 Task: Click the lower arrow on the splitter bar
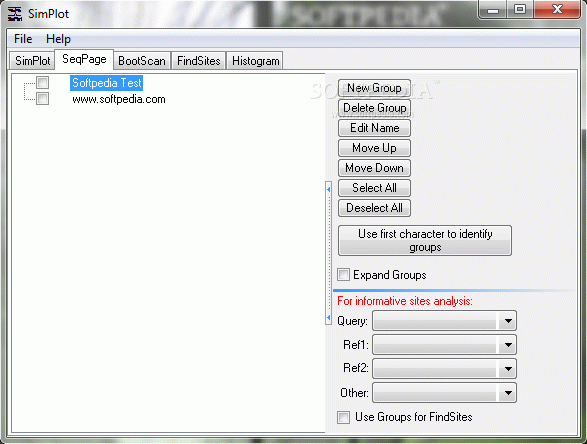pyautogui.click(x=329, y=318)
